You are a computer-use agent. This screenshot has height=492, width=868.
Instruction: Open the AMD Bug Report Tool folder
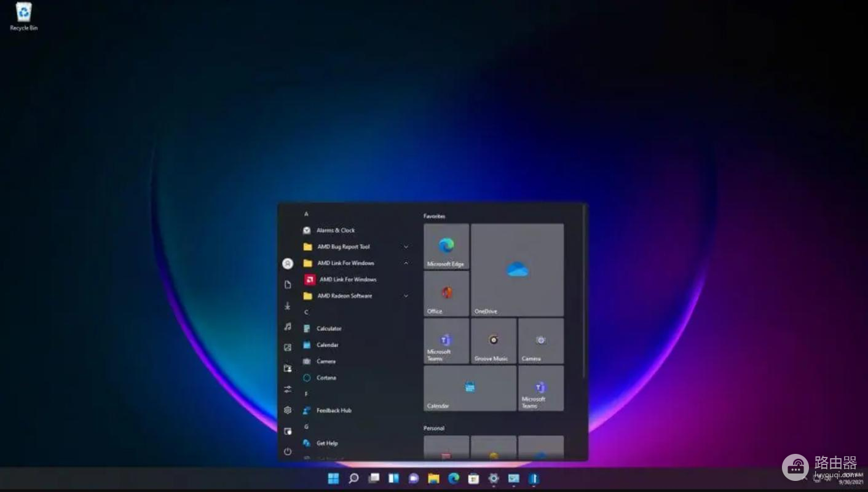(356, 247)
